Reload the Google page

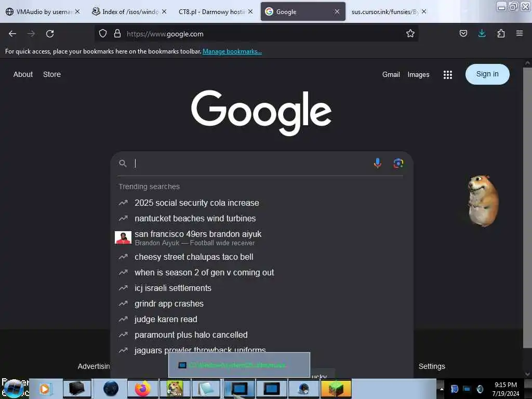pos(50,34)
